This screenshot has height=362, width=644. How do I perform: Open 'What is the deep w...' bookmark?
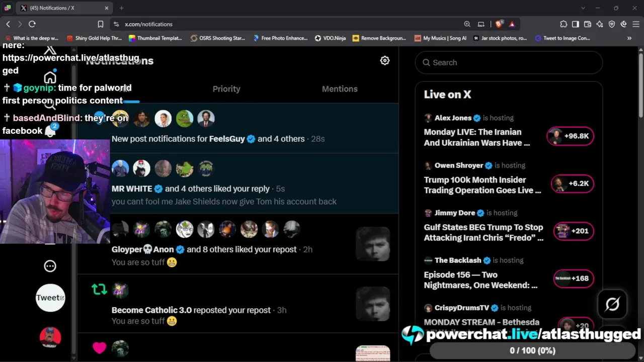coord(31,38)
